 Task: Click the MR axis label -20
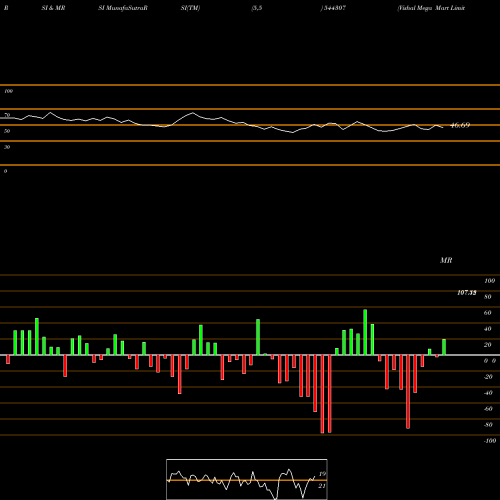coord(488,377)
